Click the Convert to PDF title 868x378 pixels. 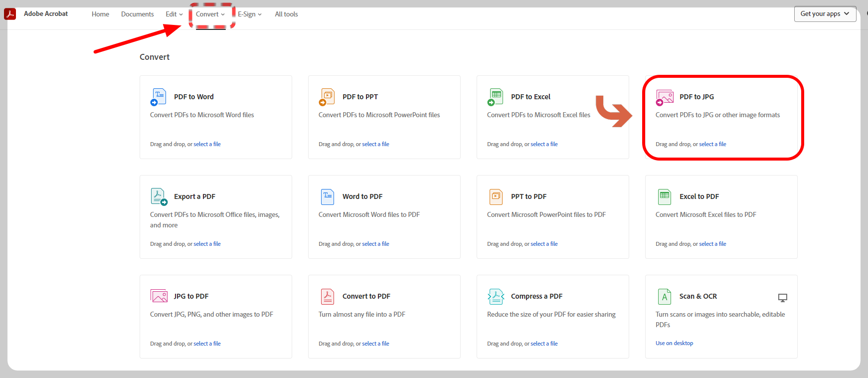[x=366, y=296]
